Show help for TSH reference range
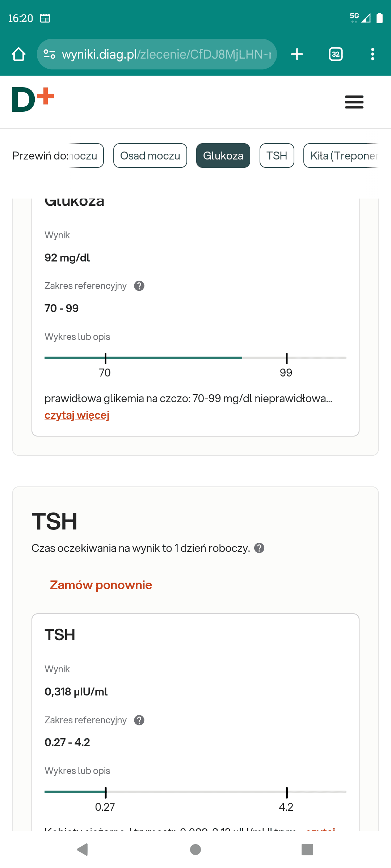This screenshot has height=868, width=391. 139,720
